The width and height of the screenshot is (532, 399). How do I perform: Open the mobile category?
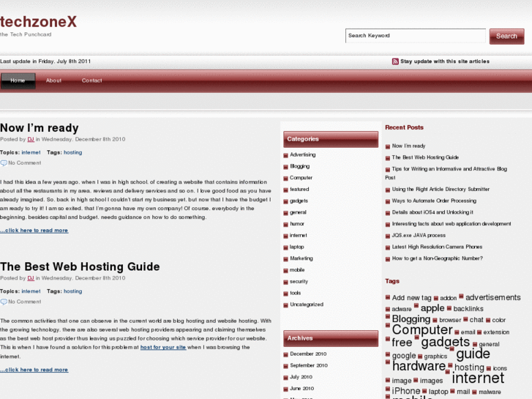tap(297, 270)
